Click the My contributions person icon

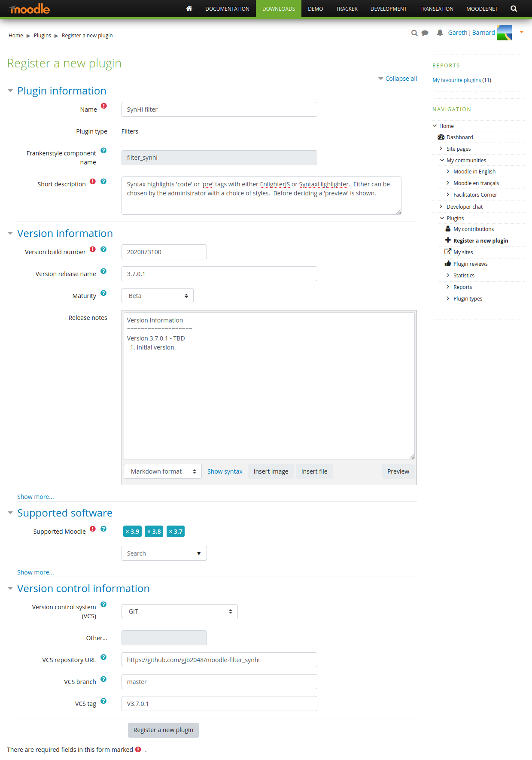pyautogui.click(x=448, y=229)
